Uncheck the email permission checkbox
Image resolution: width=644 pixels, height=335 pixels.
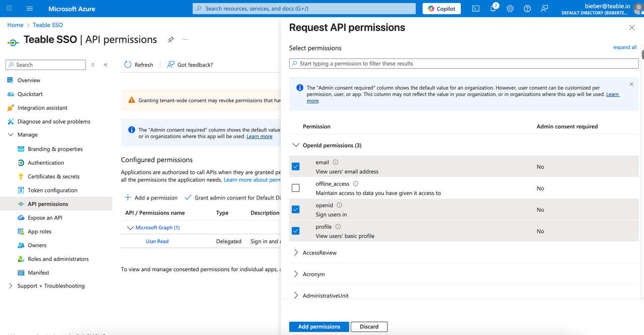point(296,167)
